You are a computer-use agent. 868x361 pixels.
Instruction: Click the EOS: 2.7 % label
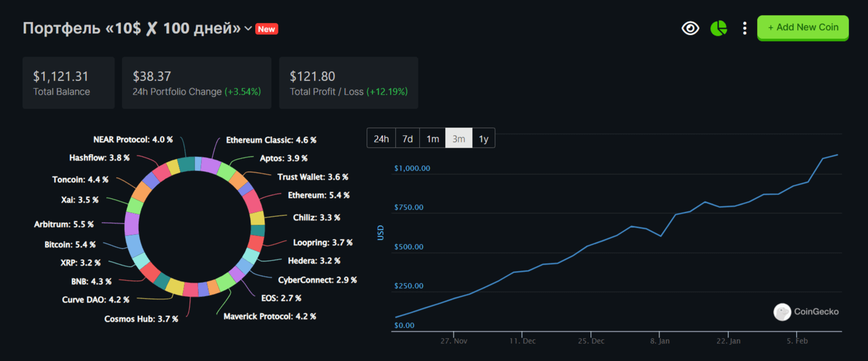pyautogui.click(x=281, y=298)
